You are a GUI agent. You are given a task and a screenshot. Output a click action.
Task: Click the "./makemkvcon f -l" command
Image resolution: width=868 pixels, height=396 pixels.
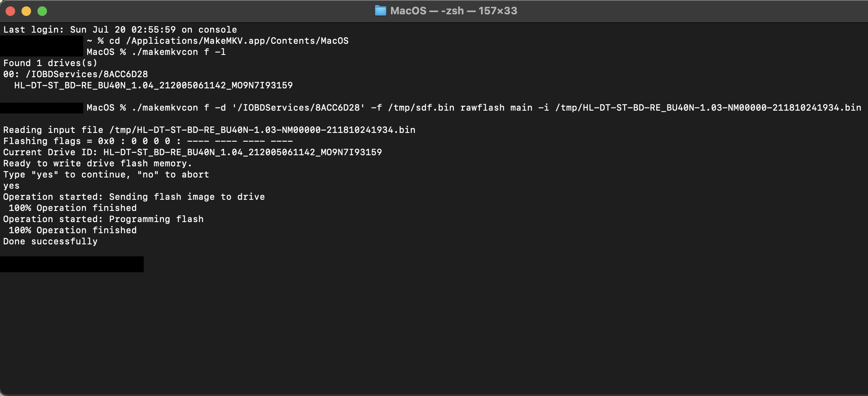[x=178, y=52]
